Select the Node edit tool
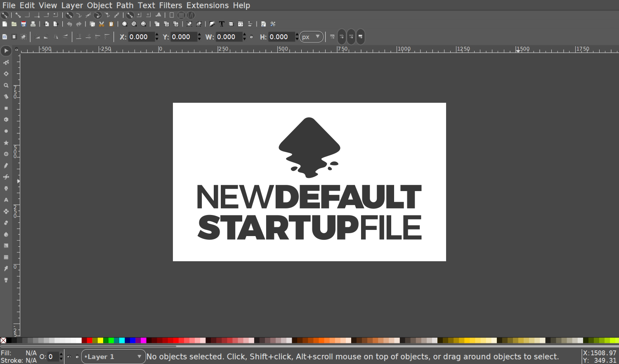 pyautogui.click(x=6, y=63)
